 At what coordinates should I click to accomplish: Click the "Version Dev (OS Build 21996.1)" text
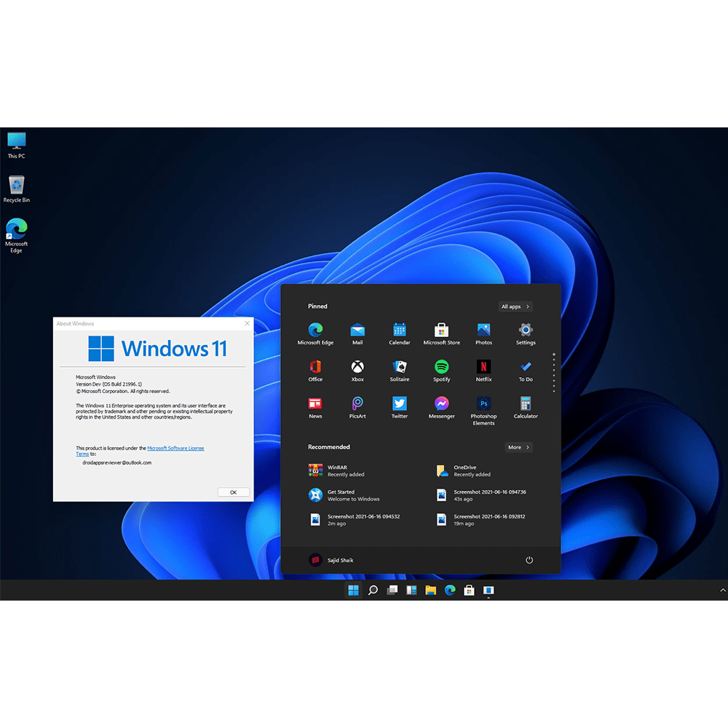[x=108, y=384]
